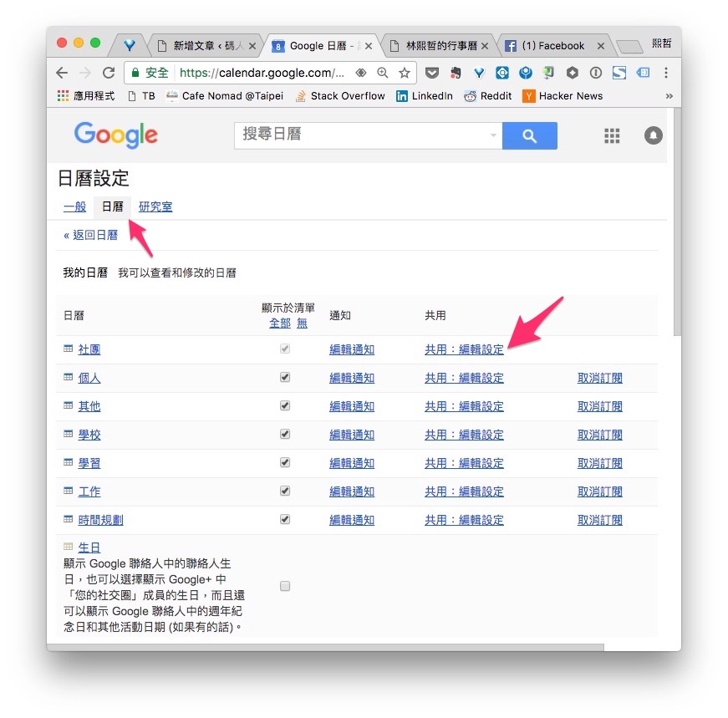Screen dimensions: 728x718
Task: Click the calendar icon beside 生日
Action: [x=69, y=546]
